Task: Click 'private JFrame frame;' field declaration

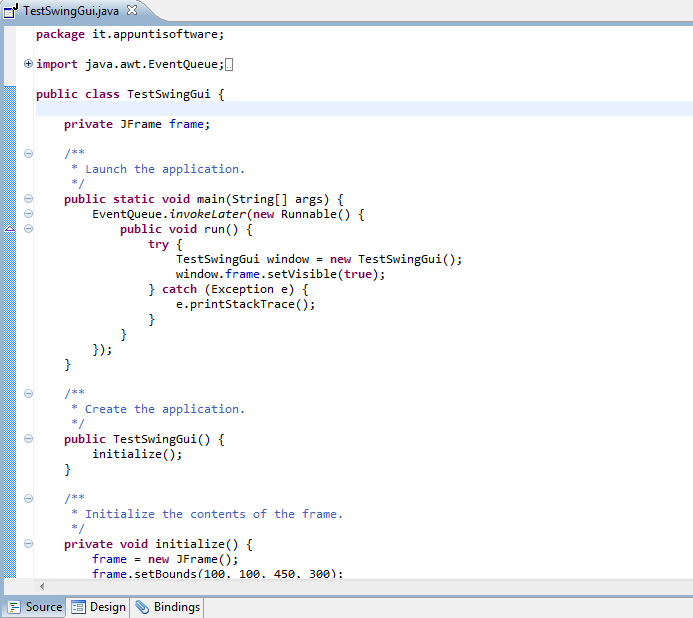Action: click(137, 124)
